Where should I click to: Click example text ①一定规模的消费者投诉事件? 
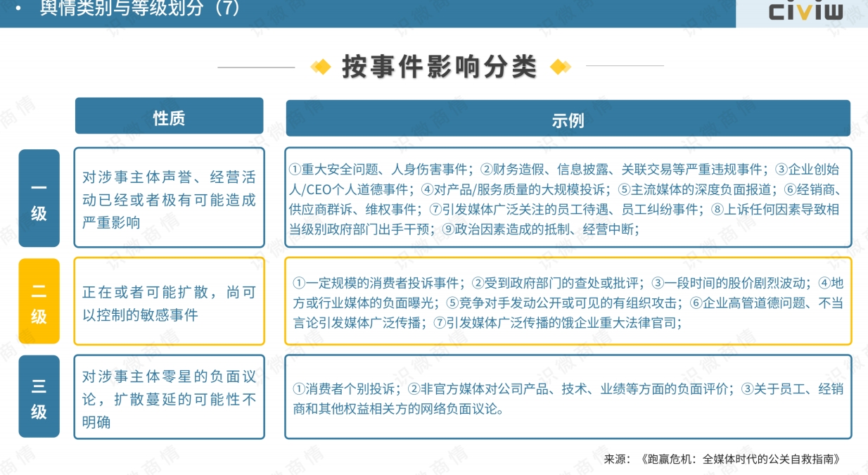(x=378, y=284)
